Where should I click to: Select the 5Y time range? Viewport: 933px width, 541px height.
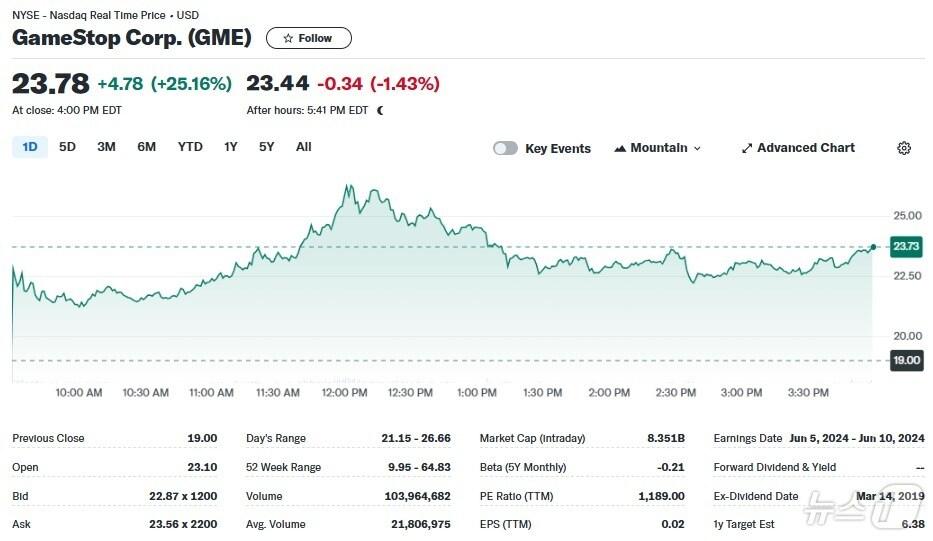[x=266, y=147]
